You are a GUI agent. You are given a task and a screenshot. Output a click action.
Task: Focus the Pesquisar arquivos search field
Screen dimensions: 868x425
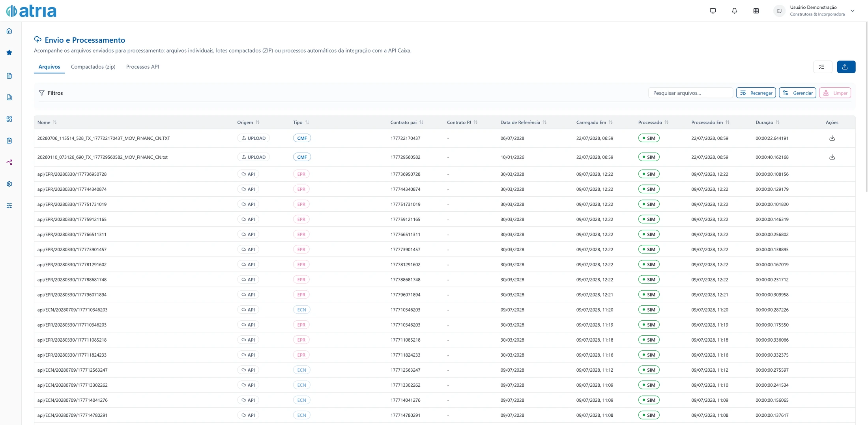tap(690, 93)
